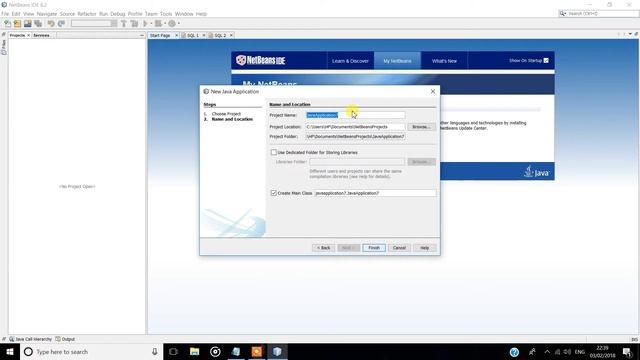Open the Output panel in status bar
The width and height of the screenshot is (640, 360).
pos(65,339)
